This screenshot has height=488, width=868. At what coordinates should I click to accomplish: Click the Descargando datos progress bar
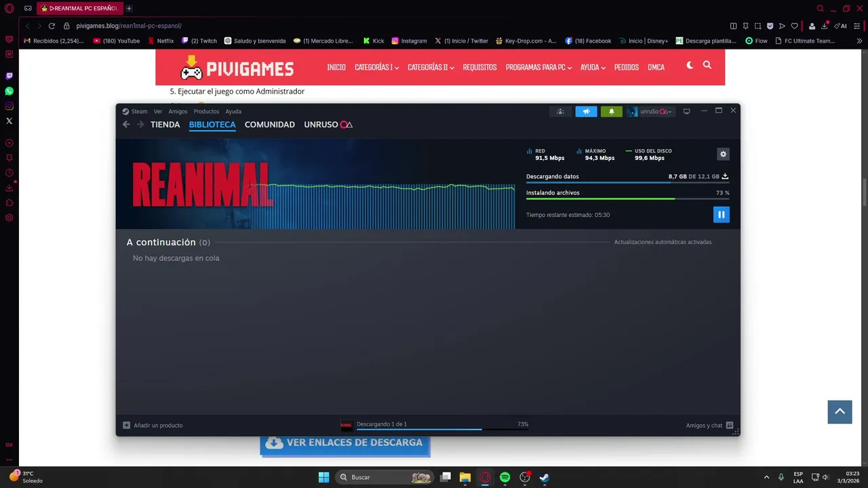(627, 182)
